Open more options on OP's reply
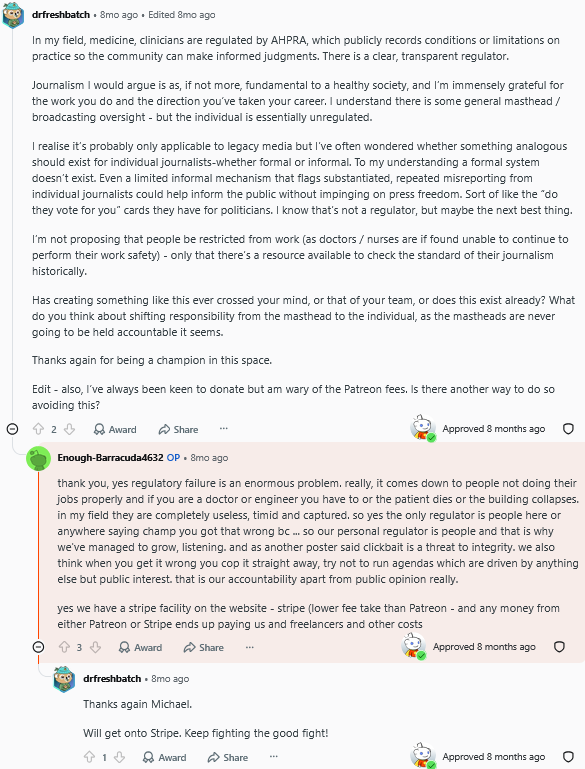585x769 pixels. coord(250,647)
